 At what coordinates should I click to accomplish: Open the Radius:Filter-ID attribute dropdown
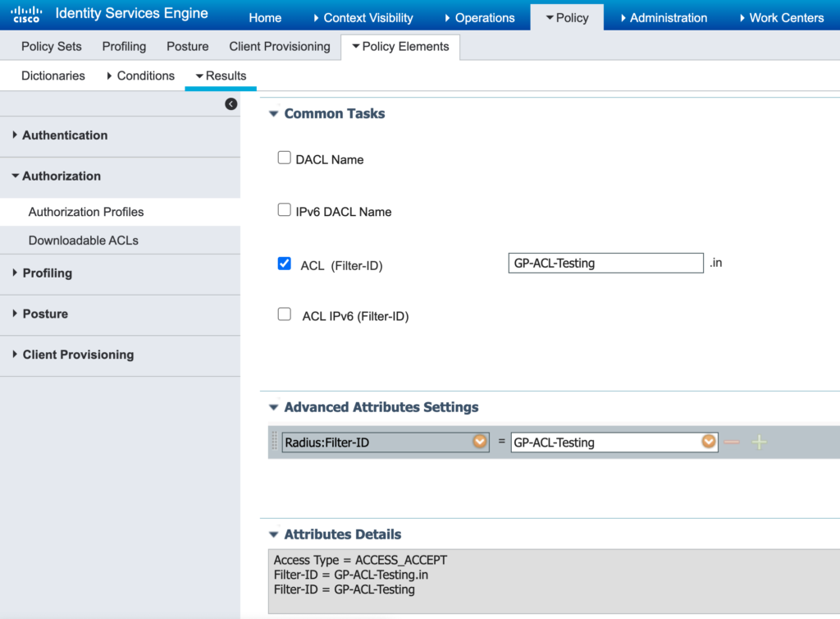[x=480, y=442]
